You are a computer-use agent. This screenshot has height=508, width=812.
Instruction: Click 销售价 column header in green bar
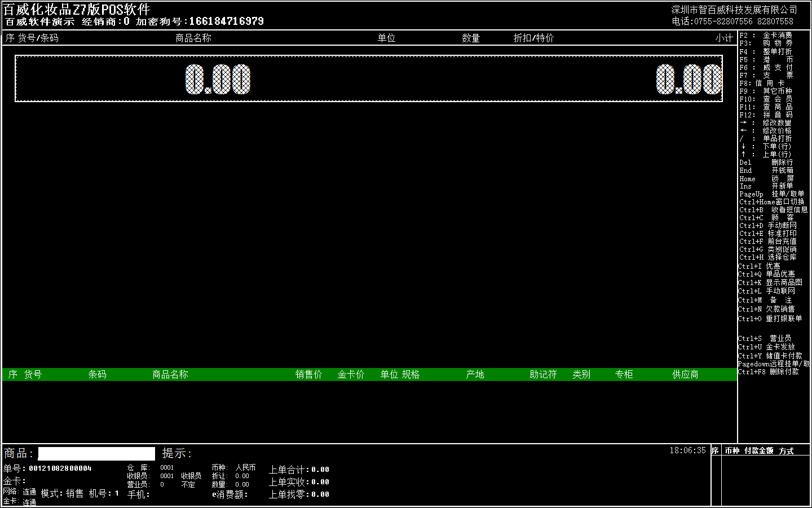(x=308, y=374)
